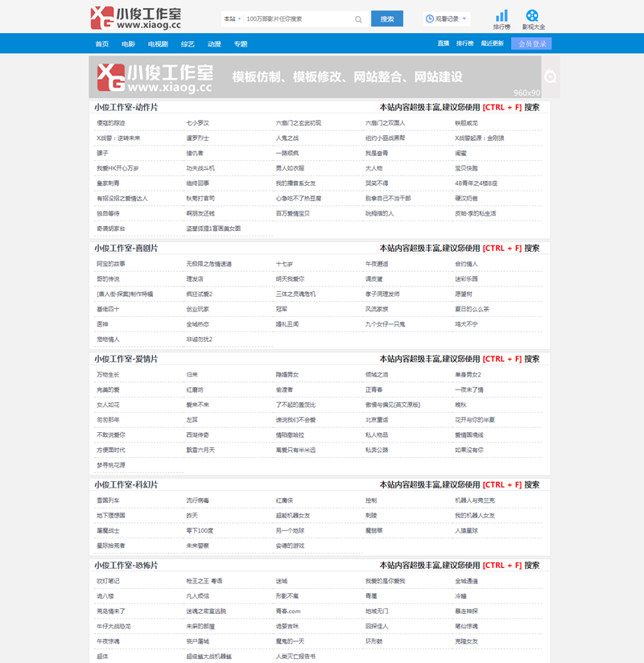Open the movie 一夜未了情
This screenshot has width=644, height=663.
[469, 390]
